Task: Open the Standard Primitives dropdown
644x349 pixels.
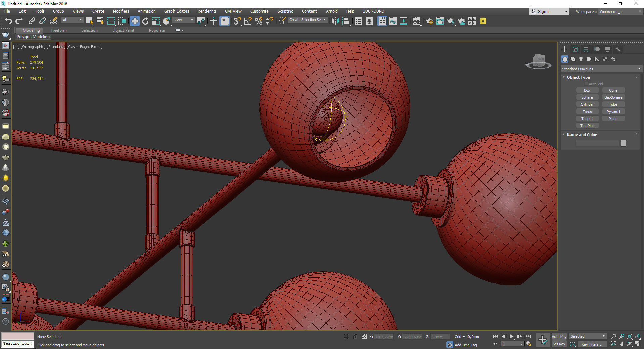Action: (601, 69)
